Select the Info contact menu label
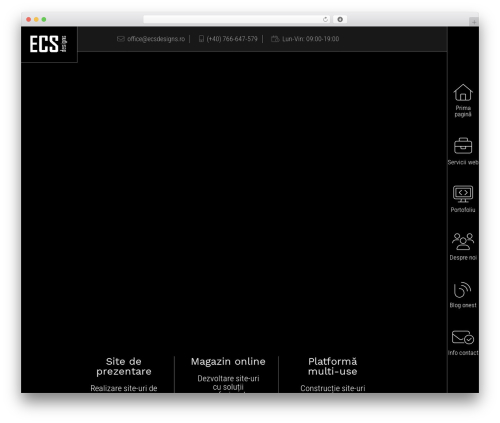This screenshot has height=423, width=500. pos(463,353)
